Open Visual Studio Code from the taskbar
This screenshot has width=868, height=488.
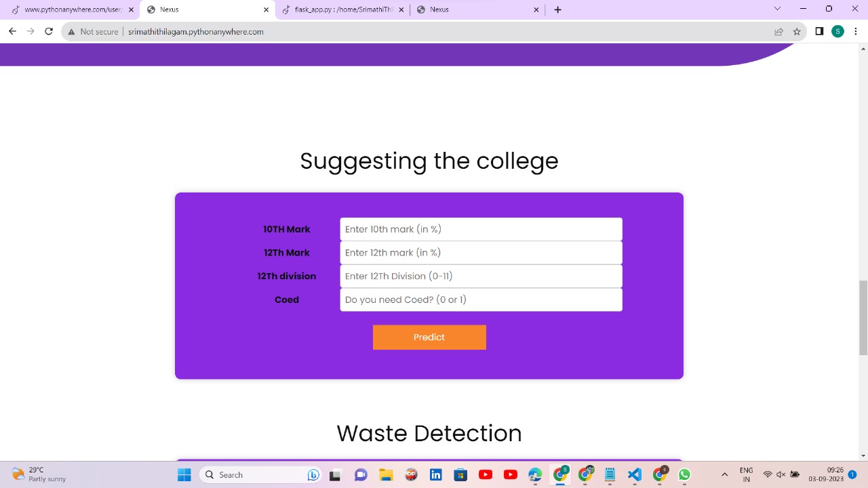pyautogui.click(x=634, y=474)
